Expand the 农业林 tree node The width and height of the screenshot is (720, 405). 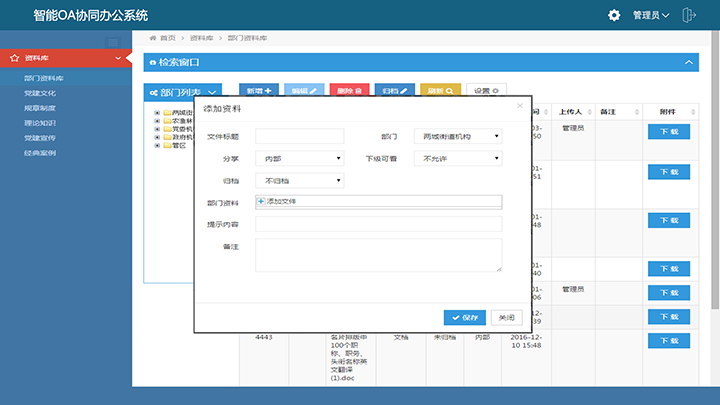pos(157,120)
